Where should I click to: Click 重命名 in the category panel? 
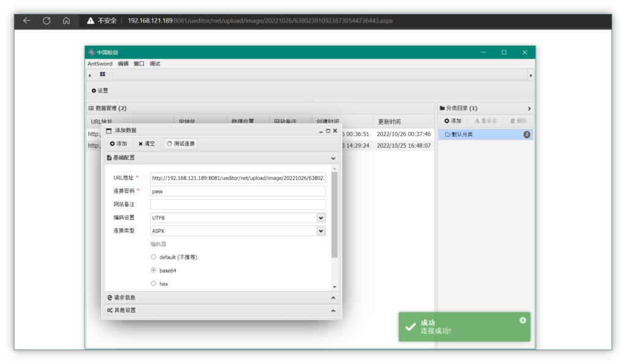point(486,121)
